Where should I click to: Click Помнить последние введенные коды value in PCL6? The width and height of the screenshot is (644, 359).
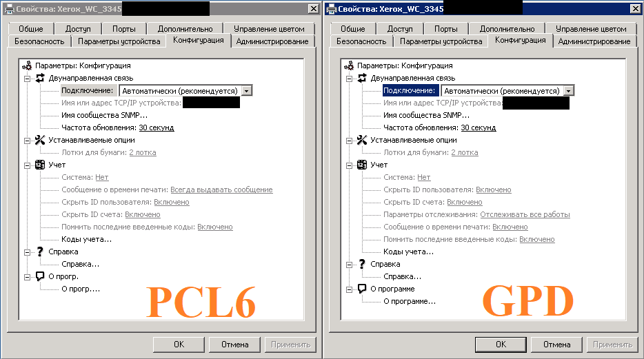tap(215, 227)
